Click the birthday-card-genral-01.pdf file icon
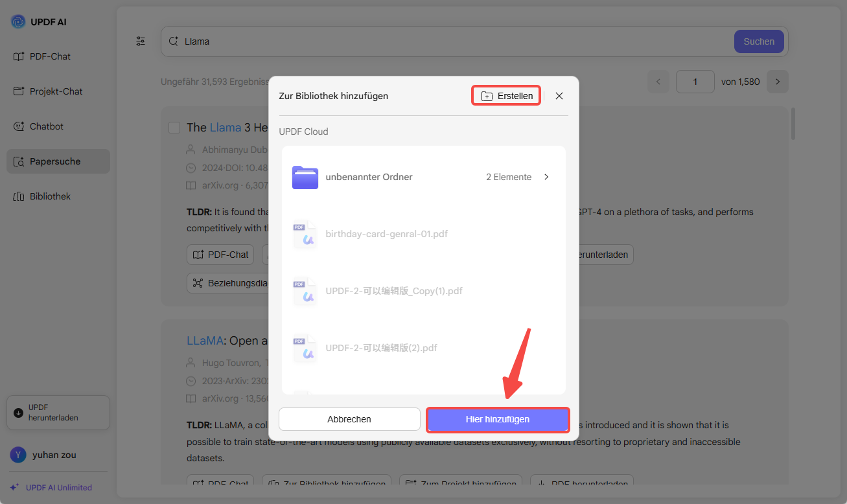This screenshot has width=847, height=504. [x=305, y=235]
